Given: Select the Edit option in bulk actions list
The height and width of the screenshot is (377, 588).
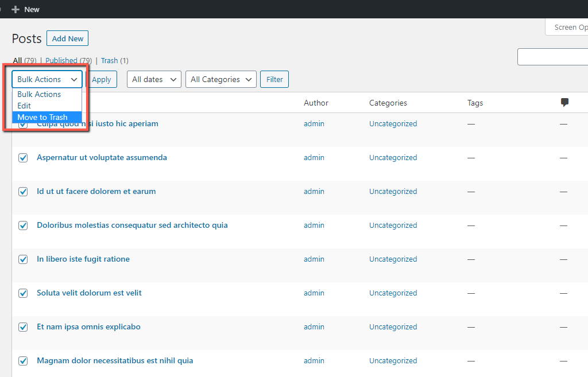Looking at the screenshot, I should (x=47, y=106).
